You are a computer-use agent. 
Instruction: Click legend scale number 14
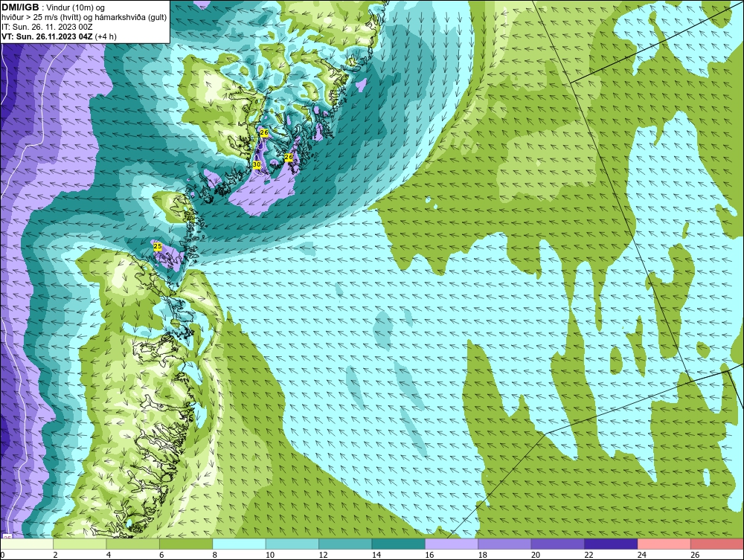[376, 555]
